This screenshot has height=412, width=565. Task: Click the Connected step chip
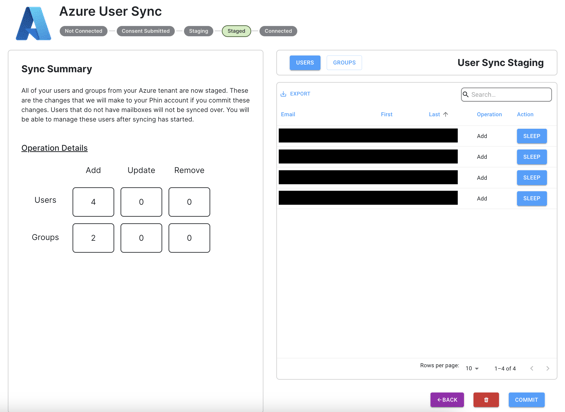(x=278, y=31)
